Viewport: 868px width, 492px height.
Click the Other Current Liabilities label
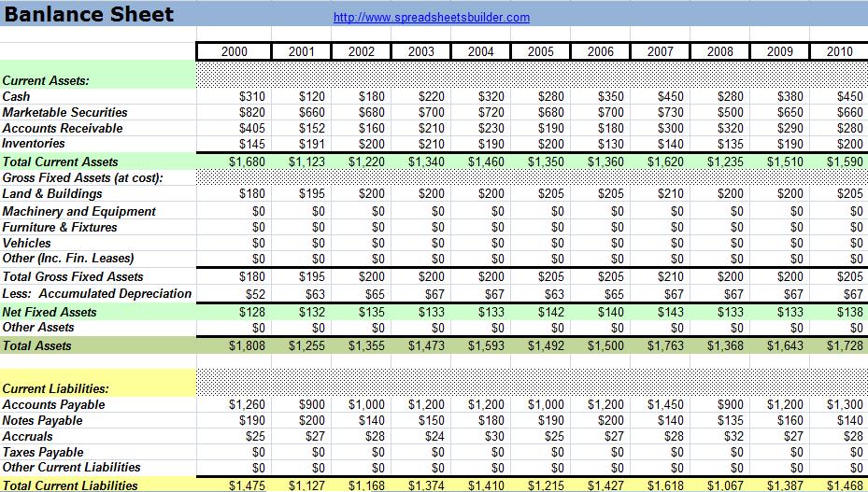pyautogui.click(x=71, y=468)
